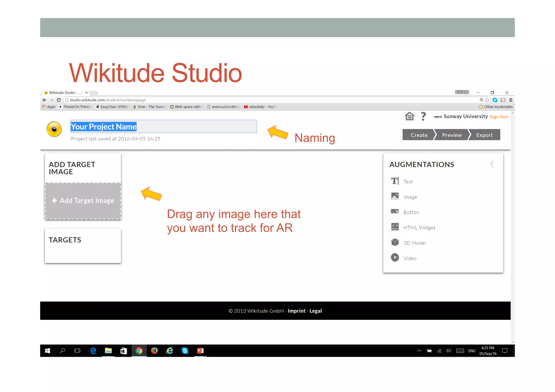Open Firefox from the taskbar
The image size is (555, 392).
[154, 351]
